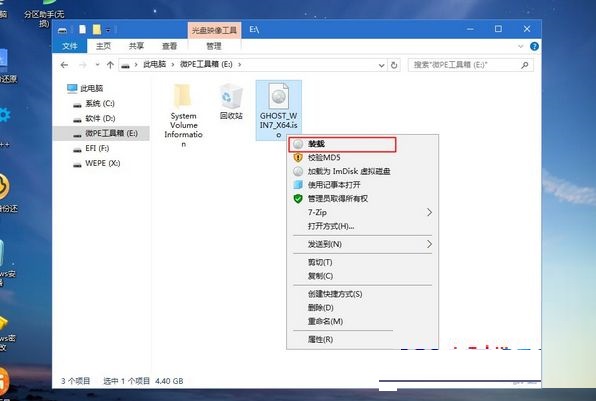Click the 3 个项目 status text
Image resolution: width=596 pixels, height=401 pixels.
click(x=76, y=381)
